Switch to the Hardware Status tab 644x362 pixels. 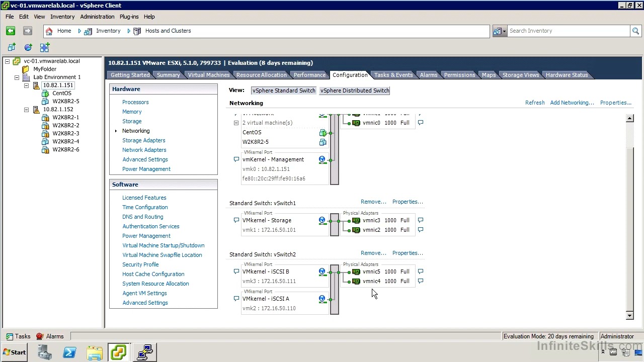click(567, 75)
